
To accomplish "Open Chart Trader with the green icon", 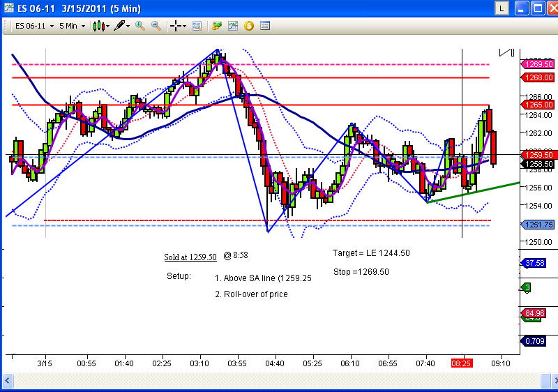I will (x=216, y=26).
